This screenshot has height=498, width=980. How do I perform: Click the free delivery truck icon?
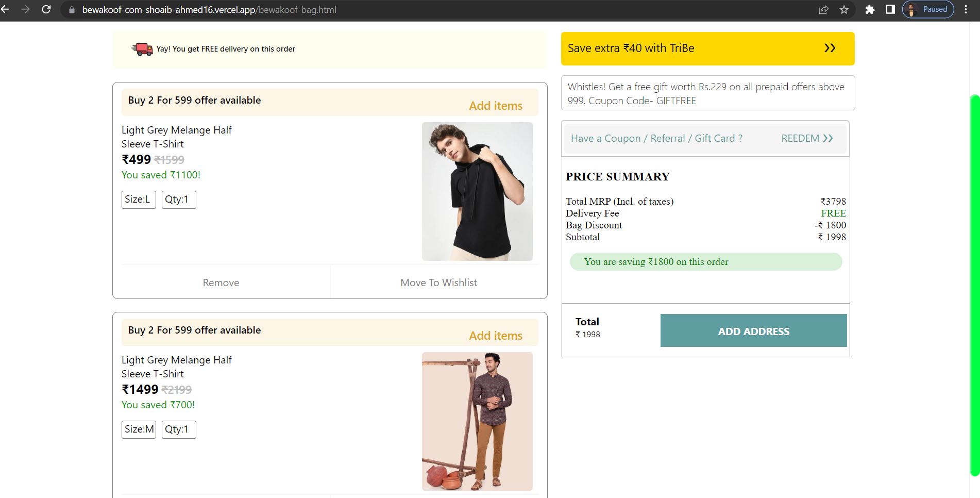point(141,49)
